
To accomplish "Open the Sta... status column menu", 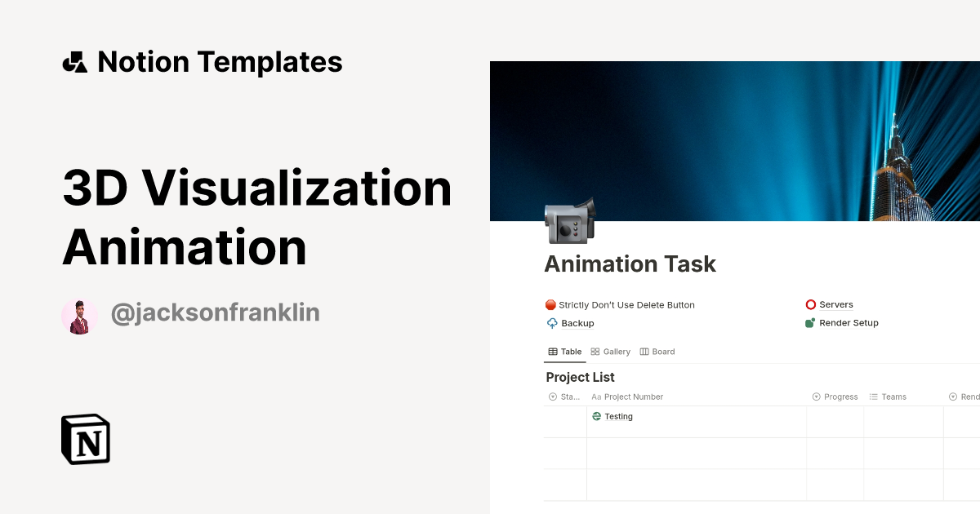I will click(x=564, y=397).
